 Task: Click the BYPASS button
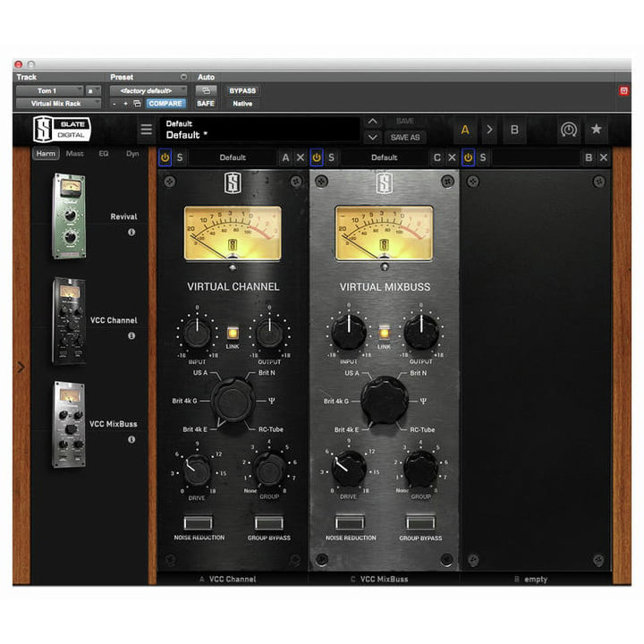coord(242,90)
